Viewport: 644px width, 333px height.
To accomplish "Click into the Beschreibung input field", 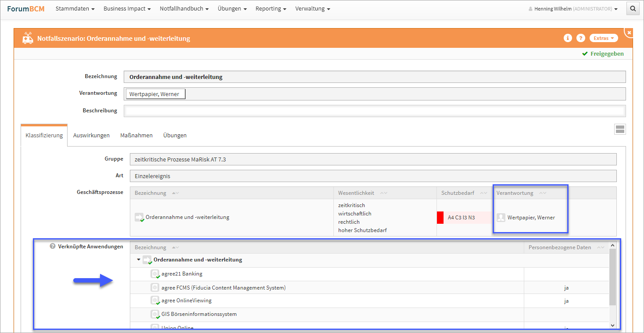I will pos(375,111).
